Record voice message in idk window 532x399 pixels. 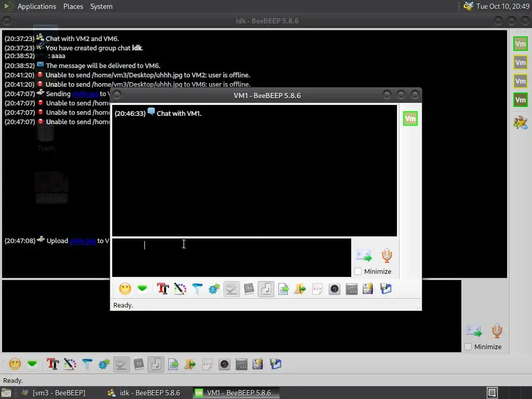click(497, 331)
